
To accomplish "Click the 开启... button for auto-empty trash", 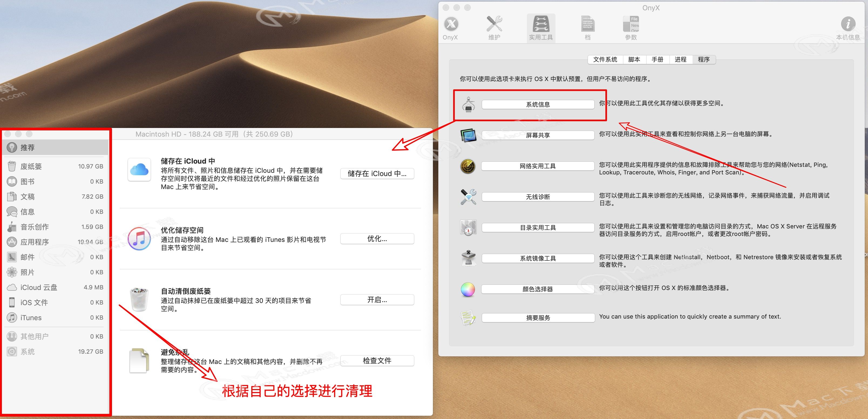I will tap(377, 300).
